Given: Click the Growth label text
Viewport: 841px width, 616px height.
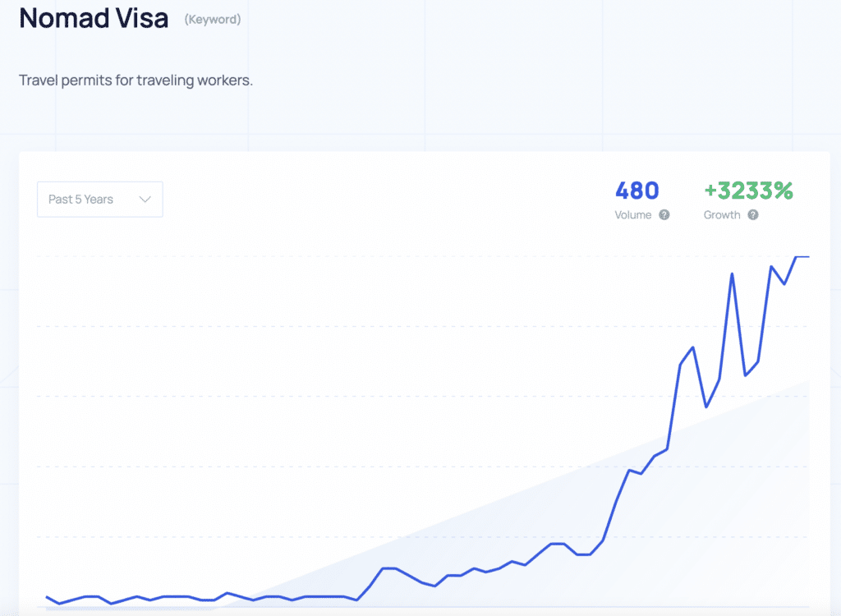Looking at the screenshot, I should [722, 215].
